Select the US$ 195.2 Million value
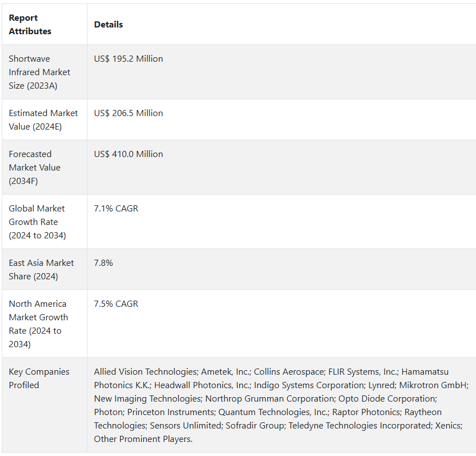The height and width of the screenshot is (456, 476). [x=128, y=59]
